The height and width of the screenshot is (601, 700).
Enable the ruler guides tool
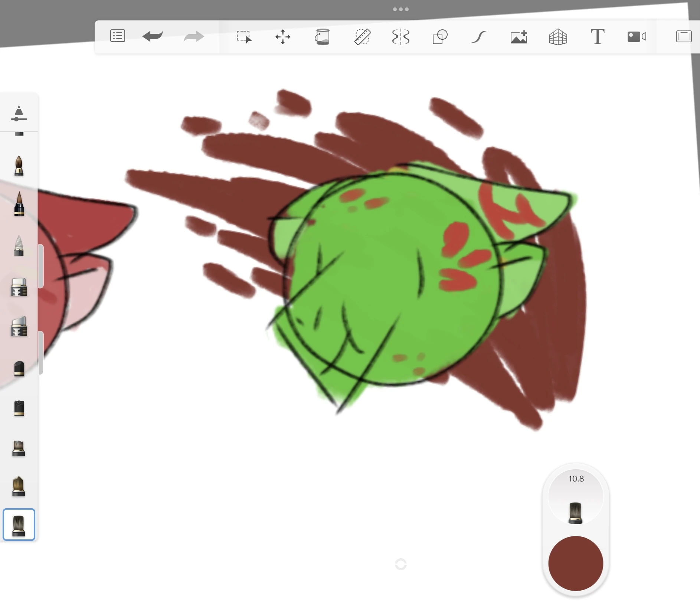362,37
